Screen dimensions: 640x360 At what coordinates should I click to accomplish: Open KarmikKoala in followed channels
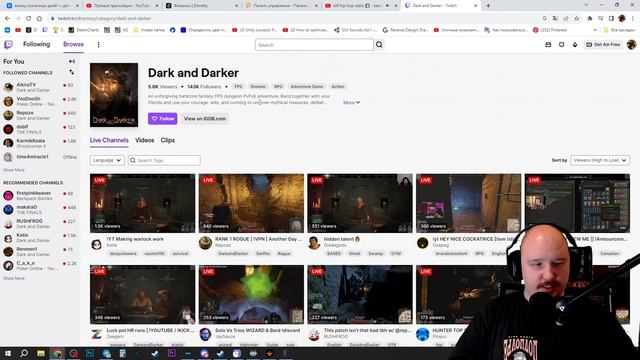pyautogui.click(x=40, y=143)
